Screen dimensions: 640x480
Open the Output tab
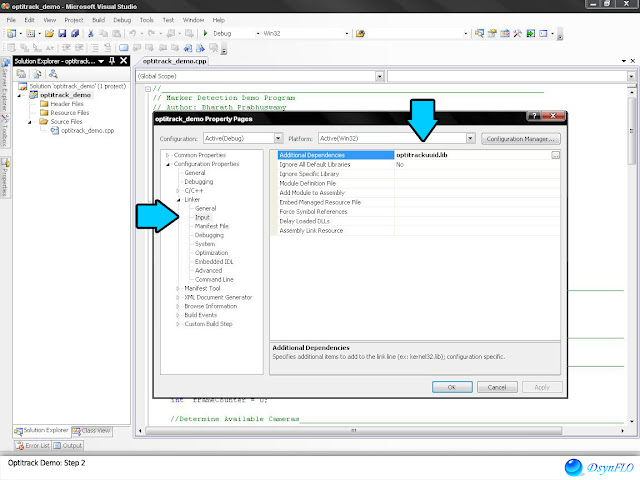(68, 445)
